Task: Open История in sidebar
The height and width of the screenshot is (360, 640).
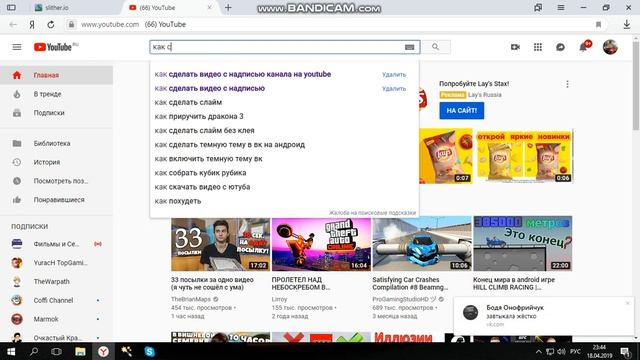Action: pyautogui.click(x=57, y=162)
